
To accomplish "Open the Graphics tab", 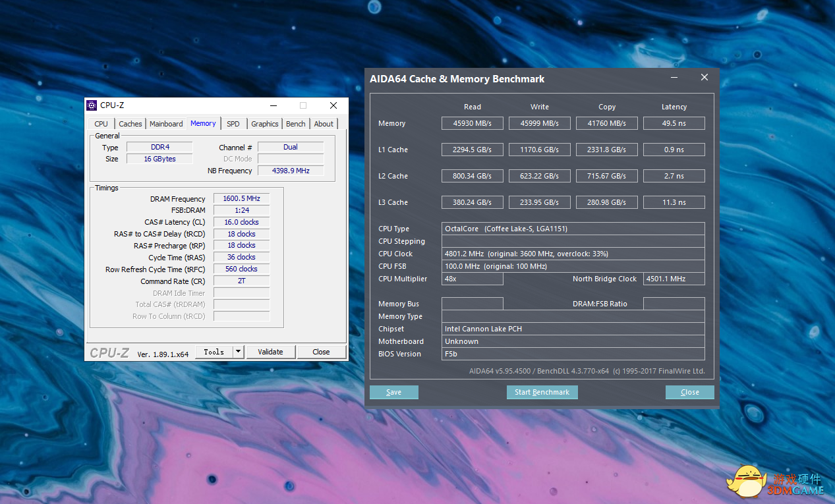I will tap(265, 124).
